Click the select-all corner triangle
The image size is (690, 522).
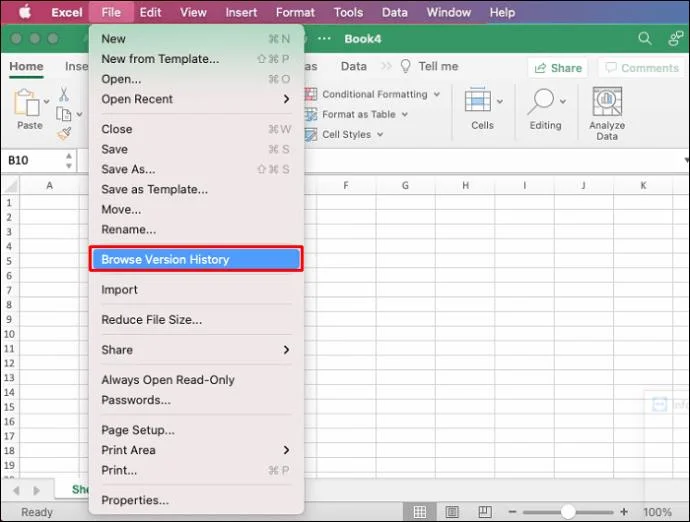click(x=11, y=186)
